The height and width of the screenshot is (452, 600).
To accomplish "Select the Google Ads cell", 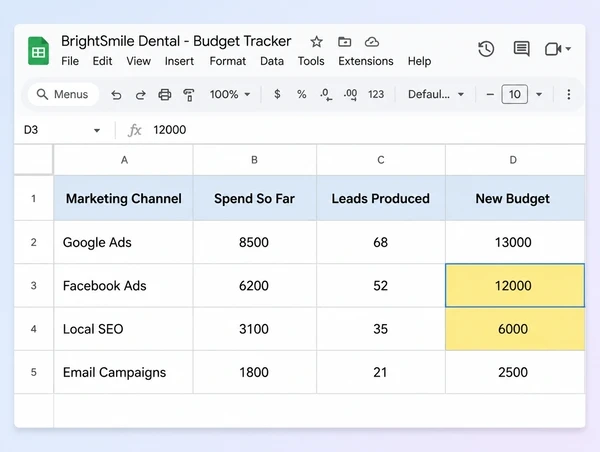I will coord(124,242).
